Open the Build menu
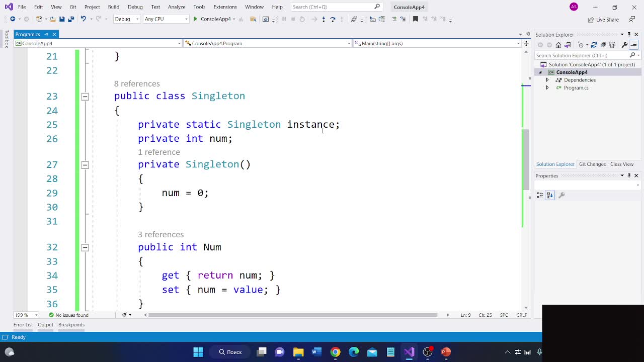 click(x=113, y=7)
